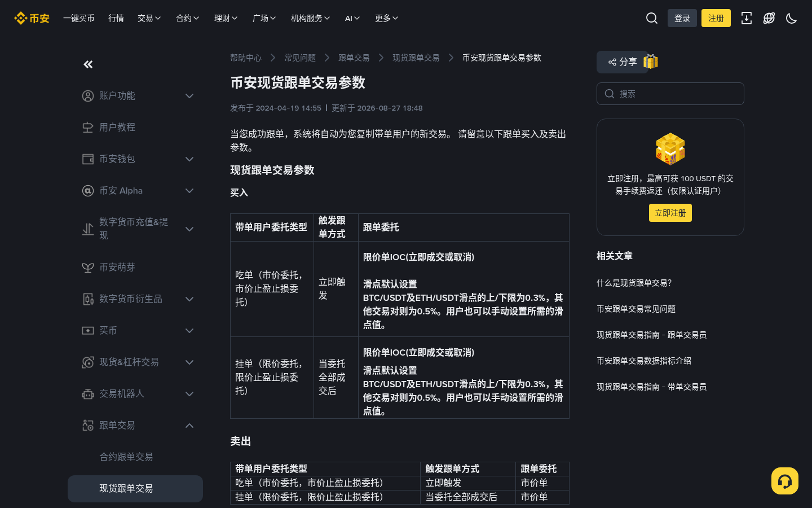The width and height of the screenshot is (812, 508).
Task: Click the 当委托全部成交后 cell in sell table
Action: (x=468, y=497)
